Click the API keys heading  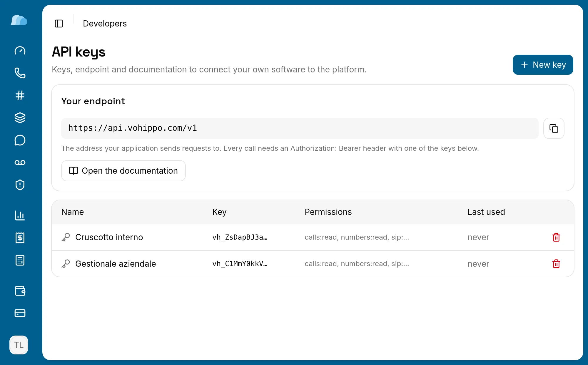click(78, 52)
